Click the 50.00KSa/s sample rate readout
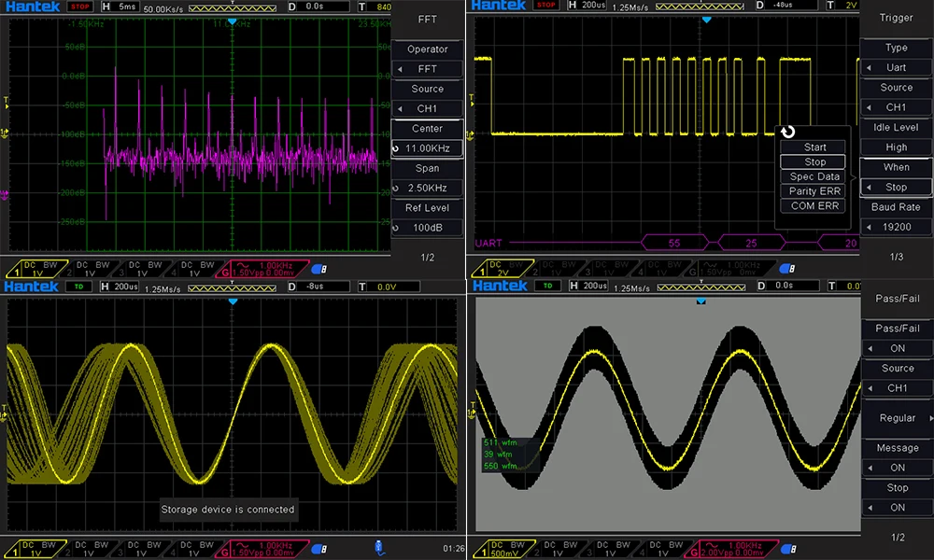Screen dimensions: 934x560 [x=163, y=8]
